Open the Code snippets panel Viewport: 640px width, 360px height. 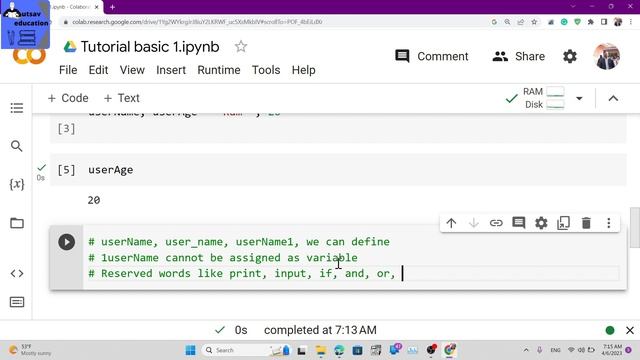pos(17,273)
